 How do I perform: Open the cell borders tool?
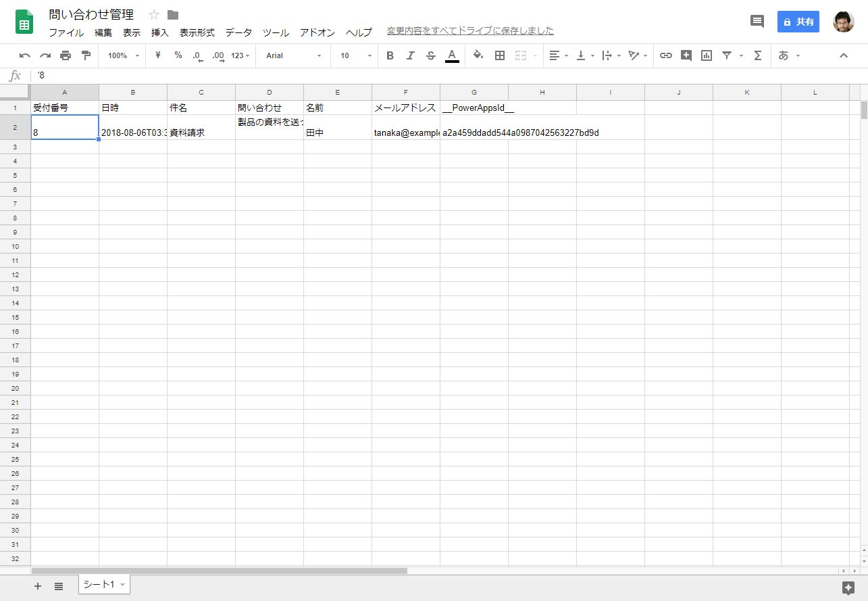pos(500,55)
